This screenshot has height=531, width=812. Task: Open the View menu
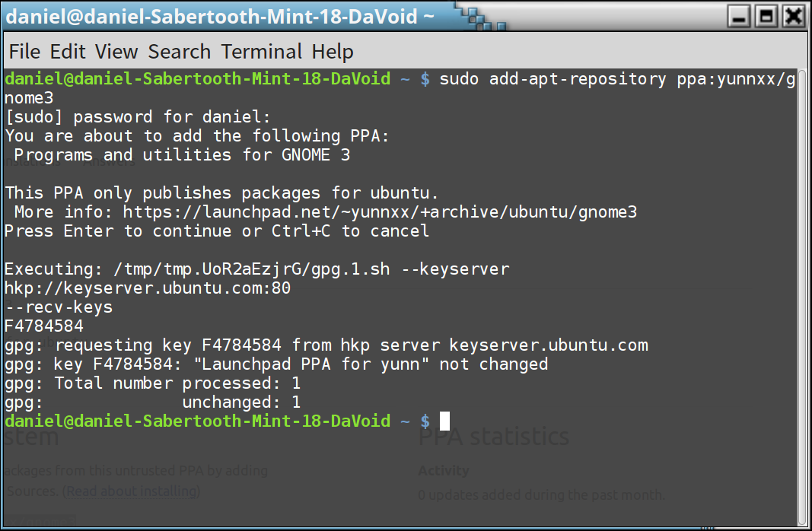[116, 52]
